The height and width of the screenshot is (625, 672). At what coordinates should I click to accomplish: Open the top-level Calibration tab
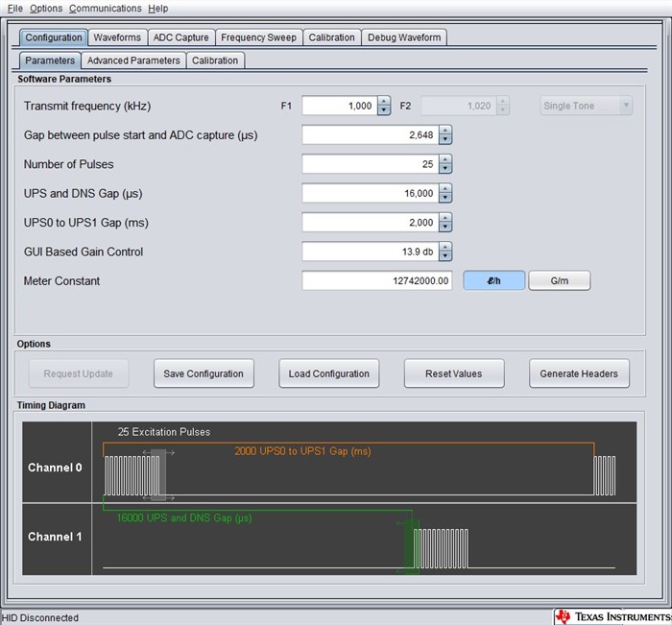point(331,37)
